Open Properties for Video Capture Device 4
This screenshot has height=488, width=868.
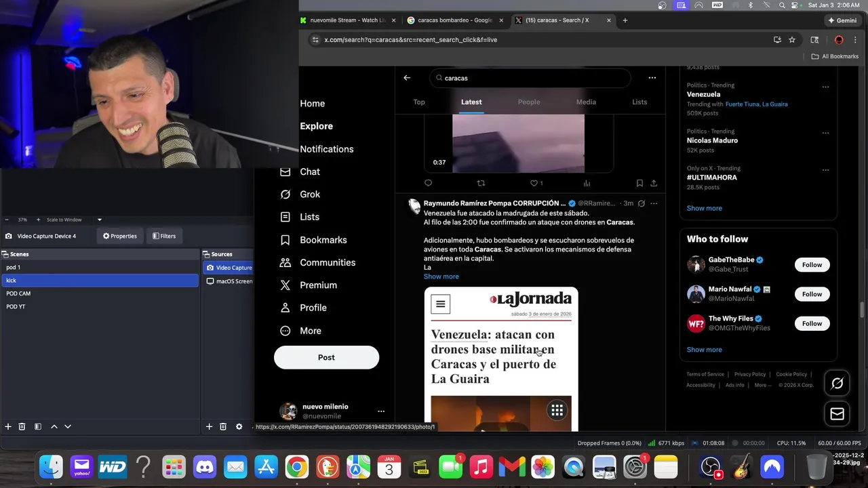pos(120,236)
